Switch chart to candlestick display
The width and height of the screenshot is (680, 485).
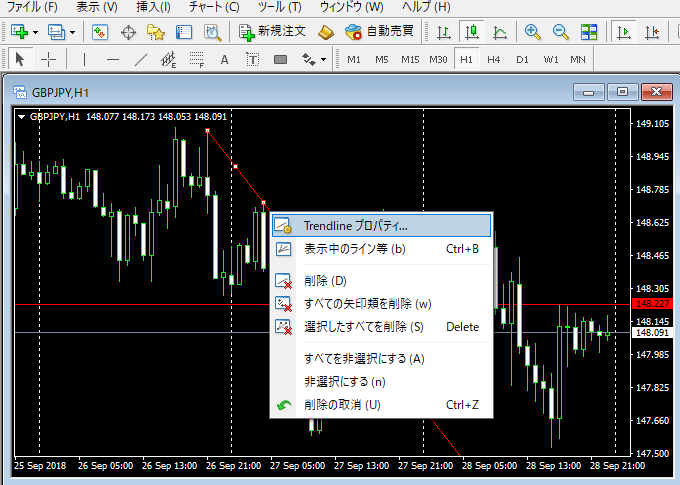point(470,33)
